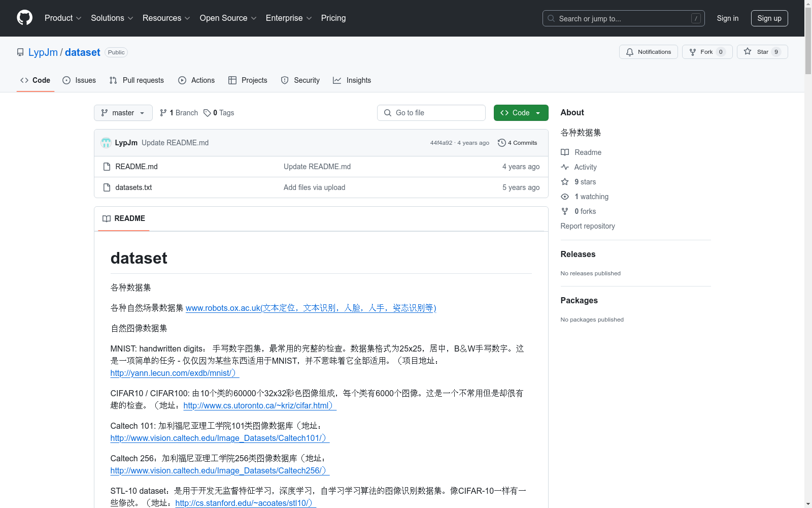Switch to the Security tab
The width and height of the screenshot is (812, 508).
point(300,80)
